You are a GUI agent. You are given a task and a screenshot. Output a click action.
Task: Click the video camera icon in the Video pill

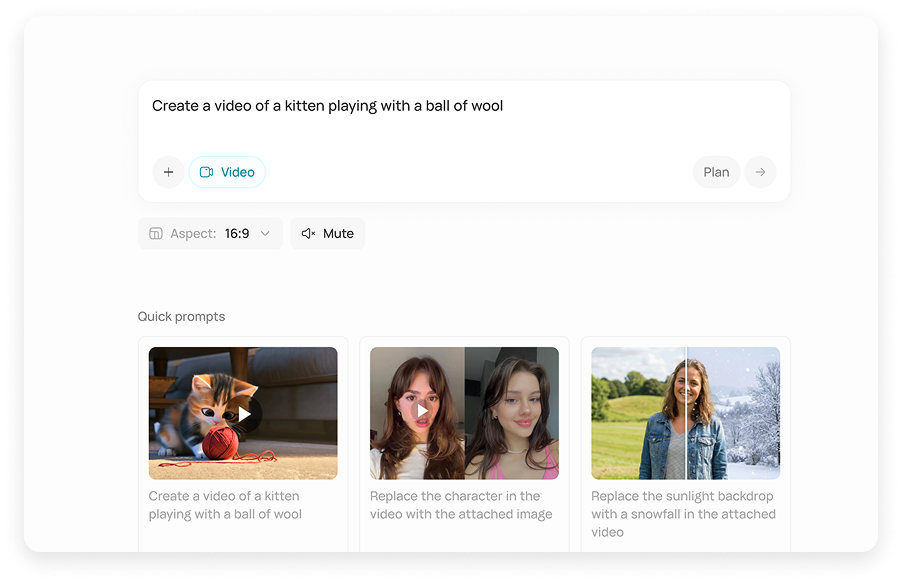(207, 172)
